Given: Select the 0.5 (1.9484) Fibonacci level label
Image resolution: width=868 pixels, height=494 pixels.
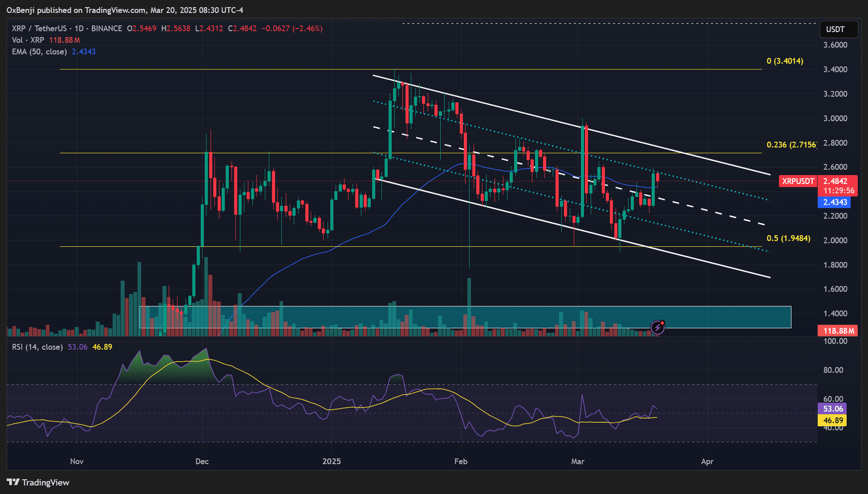Looking at the screenshot, I should click(788, 238).
